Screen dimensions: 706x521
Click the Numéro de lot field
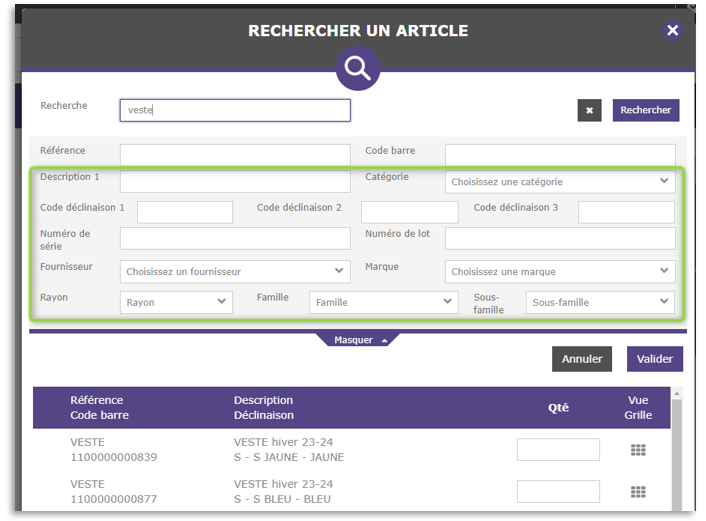[559, 238]
